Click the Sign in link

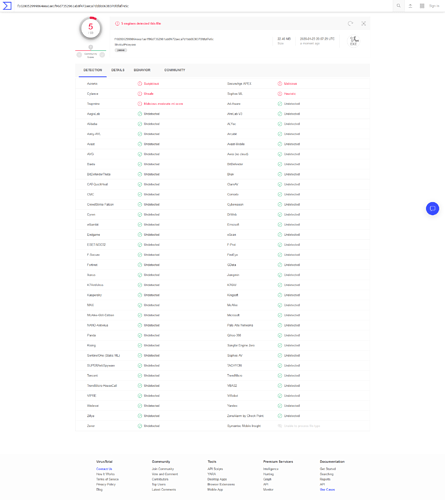(434, 6)
